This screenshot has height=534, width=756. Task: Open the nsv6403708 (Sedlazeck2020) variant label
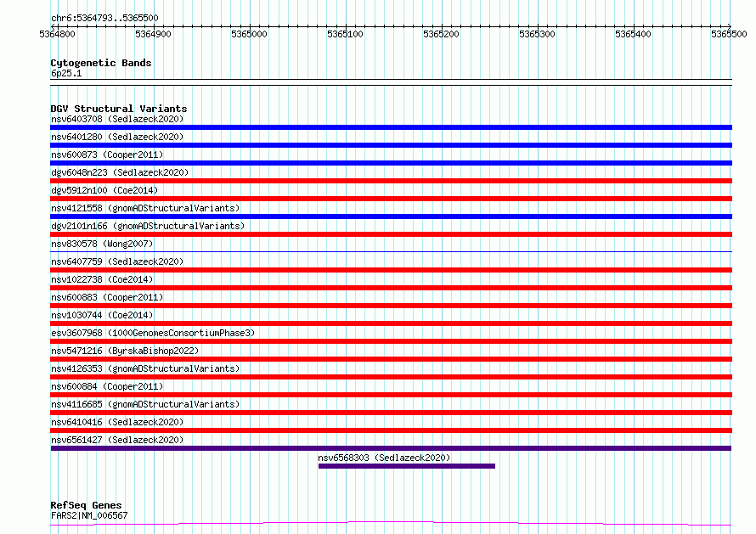point(117,119)
